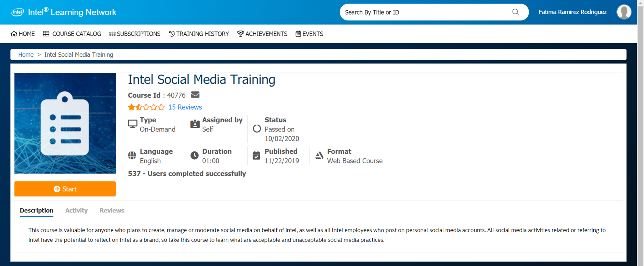The height and width of the screenshot is (266, 644).
Task: Click the Intel logo icon
Action: pos(18,12)
